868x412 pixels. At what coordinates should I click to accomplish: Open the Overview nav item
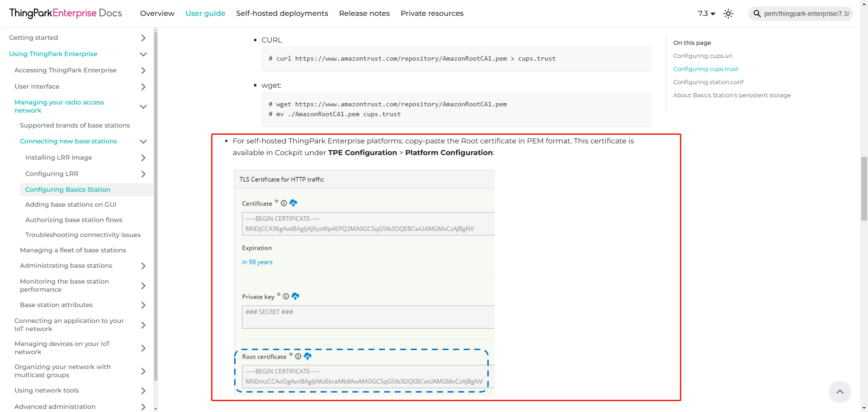click(x=157, y=14)
